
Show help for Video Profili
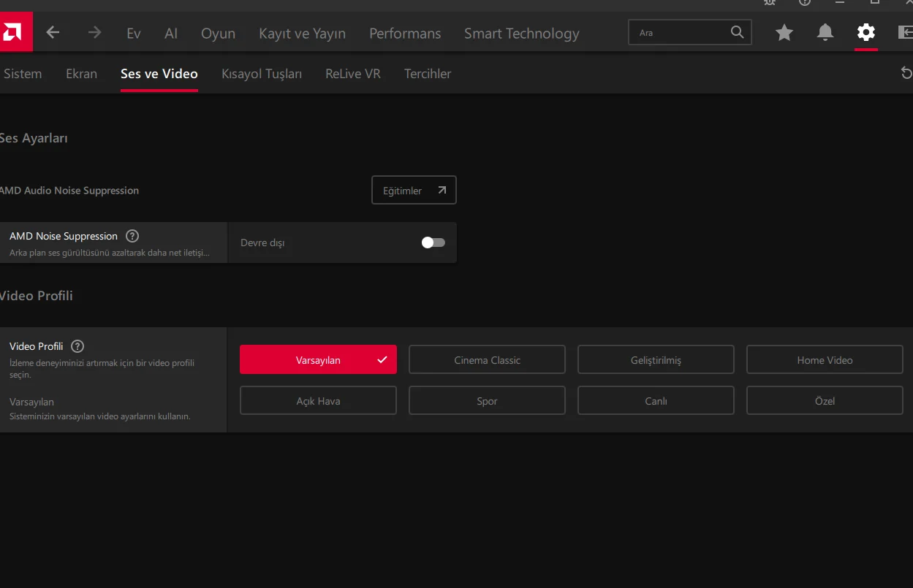click(77, 346)
